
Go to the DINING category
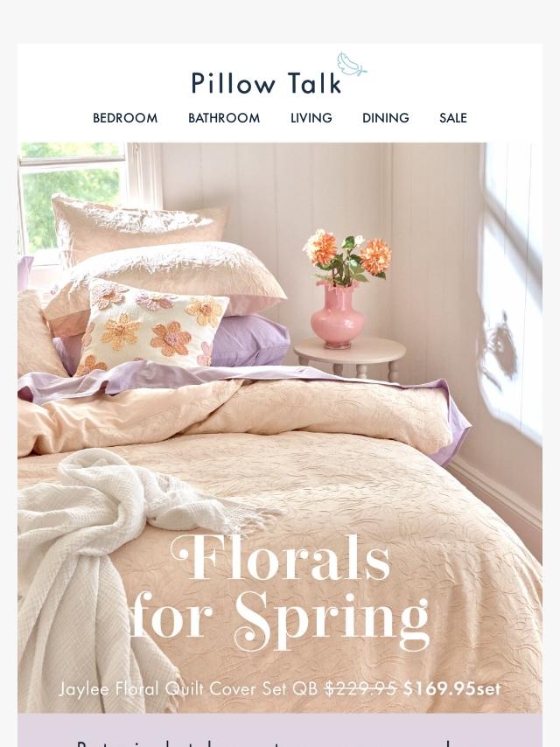386,118
